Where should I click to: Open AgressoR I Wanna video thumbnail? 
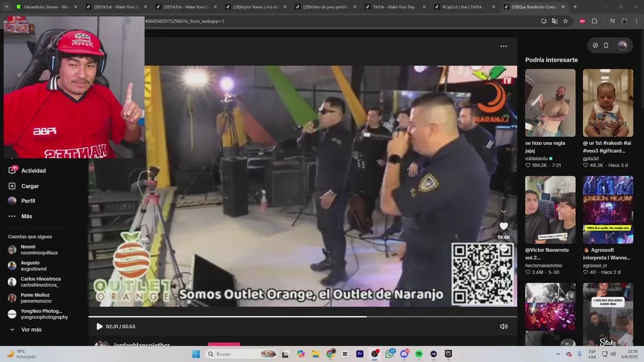click(608, 210)
